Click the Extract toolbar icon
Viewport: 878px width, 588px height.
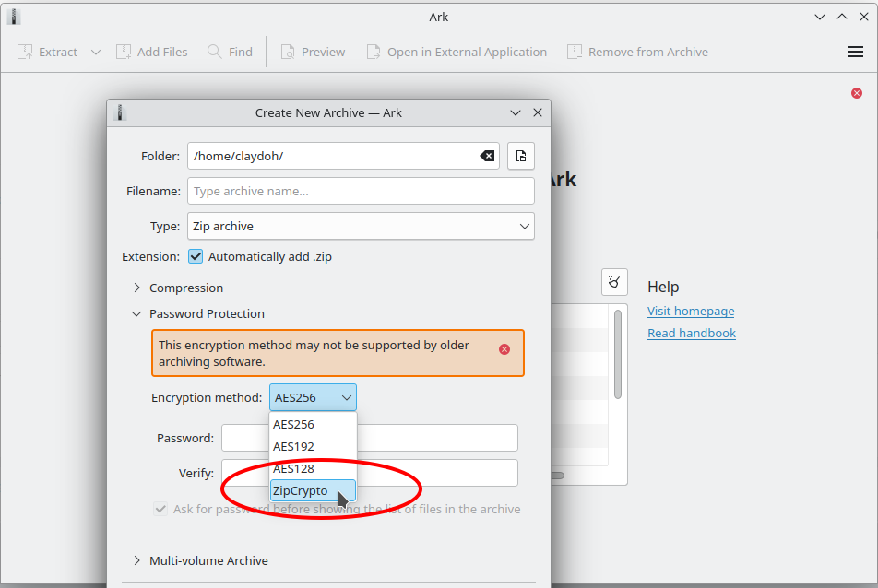click(26, 53)
